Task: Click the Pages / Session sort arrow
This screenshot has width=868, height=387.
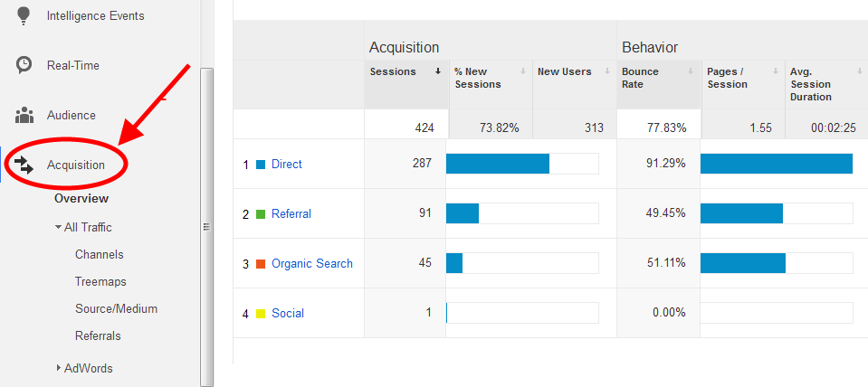Action: 777,71
